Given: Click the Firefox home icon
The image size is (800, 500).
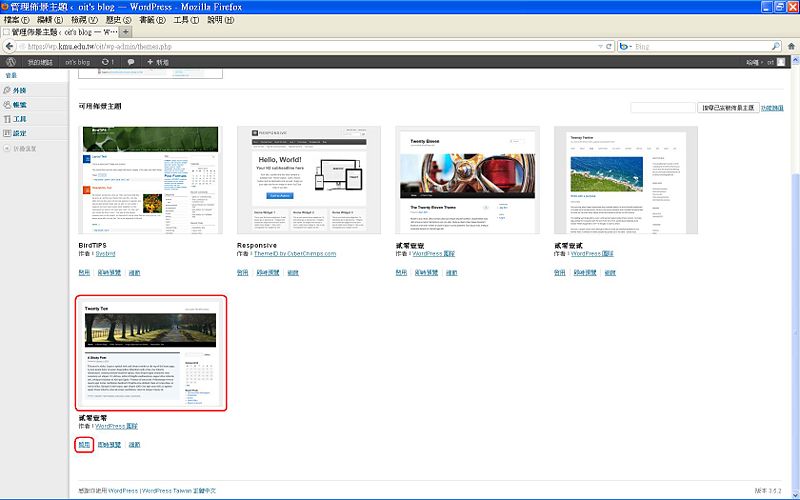Looking at the screenshot, I should click(x=791, y=46).
